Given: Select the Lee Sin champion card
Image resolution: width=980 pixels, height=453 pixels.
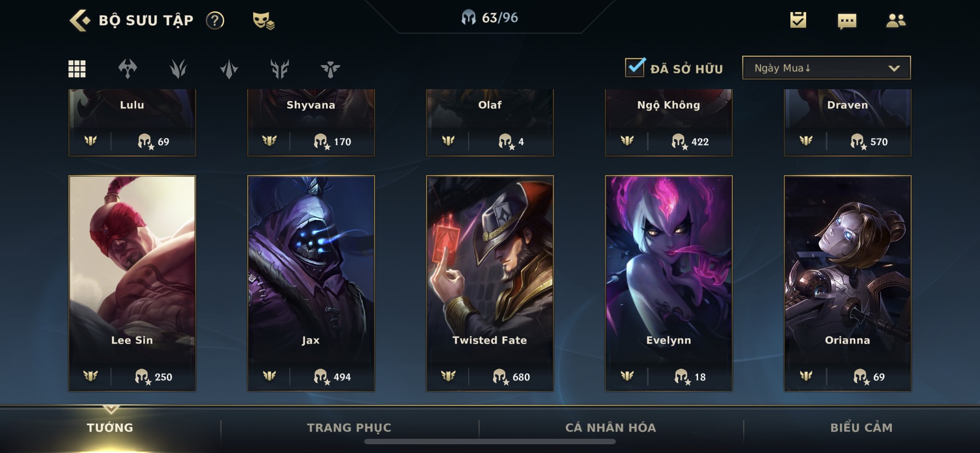Looking at the screenshot, I should coord(132,283).
